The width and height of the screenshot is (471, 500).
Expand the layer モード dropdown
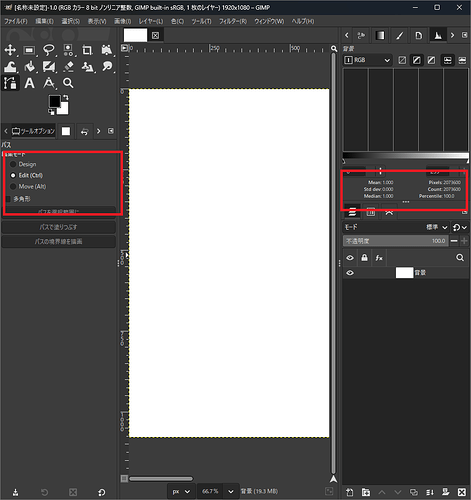437,227
